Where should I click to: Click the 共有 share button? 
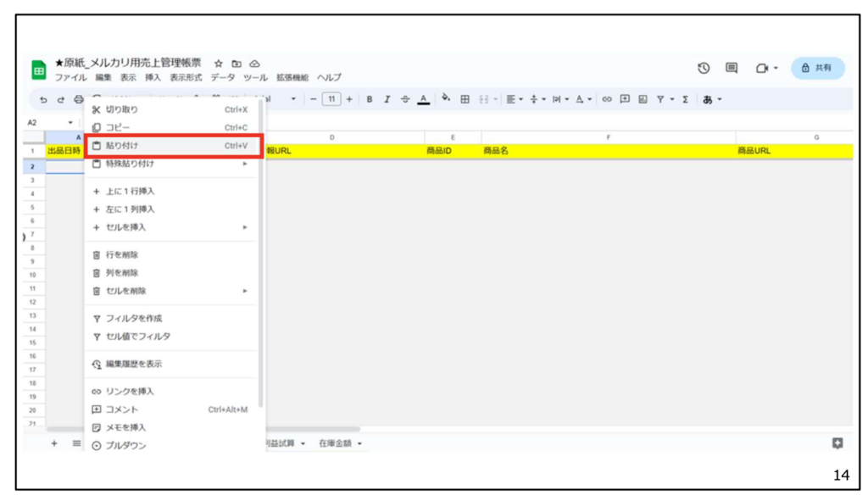coord(817,68)
